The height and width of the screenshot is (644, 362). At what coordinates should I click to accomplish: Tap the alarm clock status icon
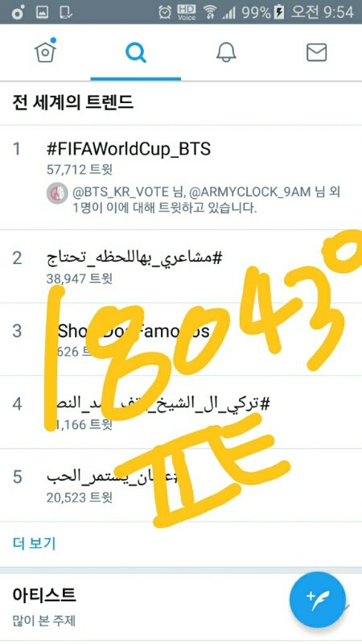165,12
